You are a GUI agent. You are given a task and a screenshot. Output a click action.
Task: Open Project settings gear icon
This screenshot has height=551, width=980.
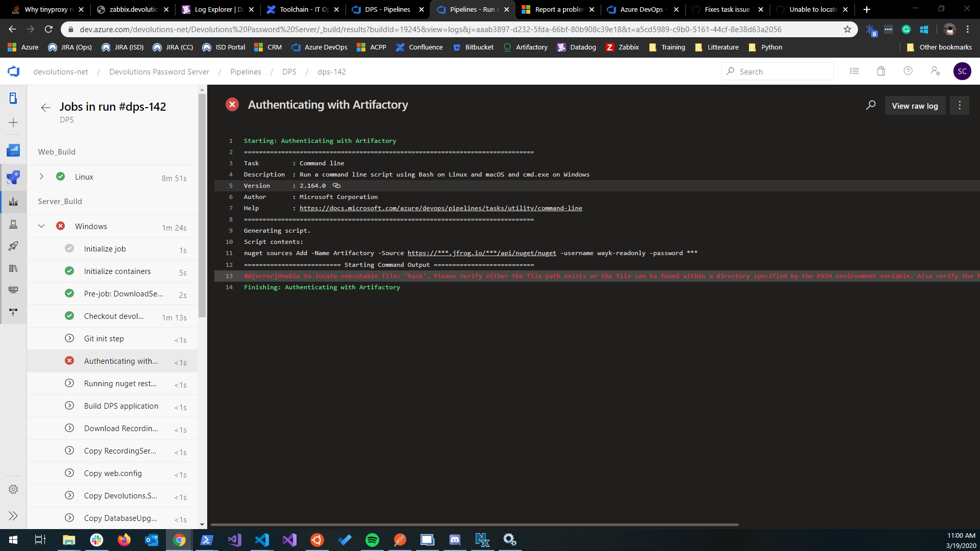13,489
